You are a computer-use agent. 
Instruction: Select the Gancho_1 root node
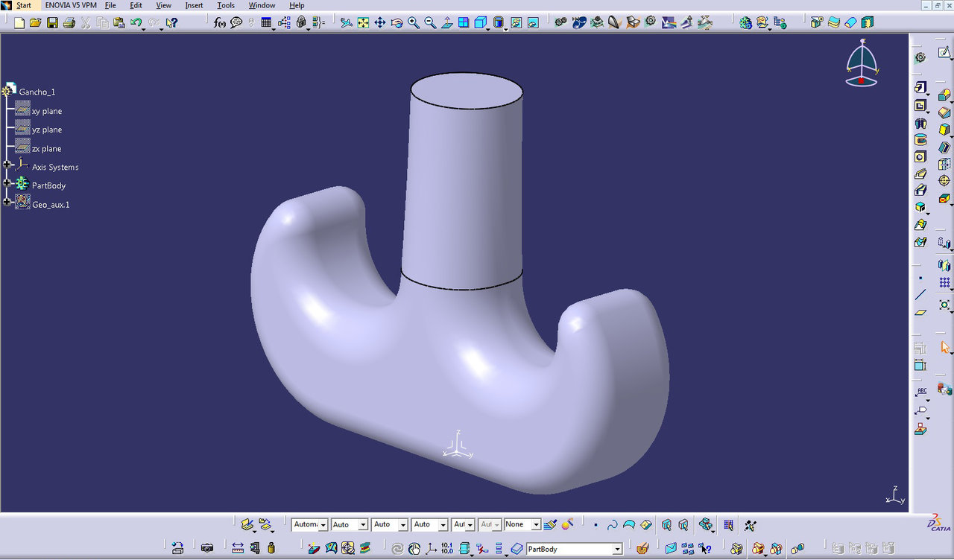point(37,92)
